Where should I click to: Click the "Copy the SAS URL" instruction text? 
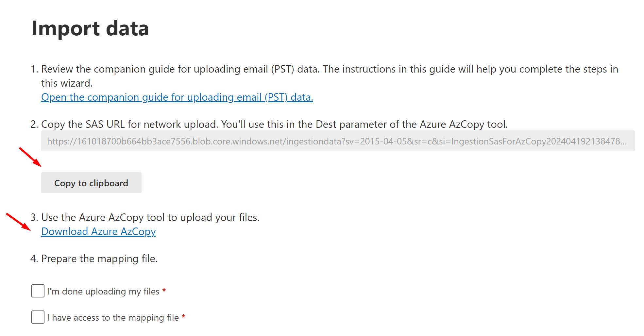(274, 125)
